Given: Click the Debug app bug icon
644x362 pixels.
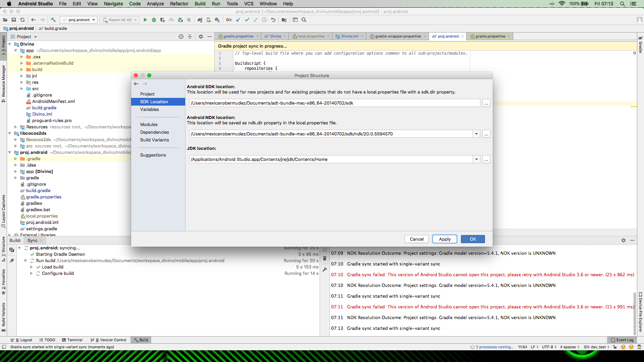Looking at the screenshot, I should (x=154, y=20).
